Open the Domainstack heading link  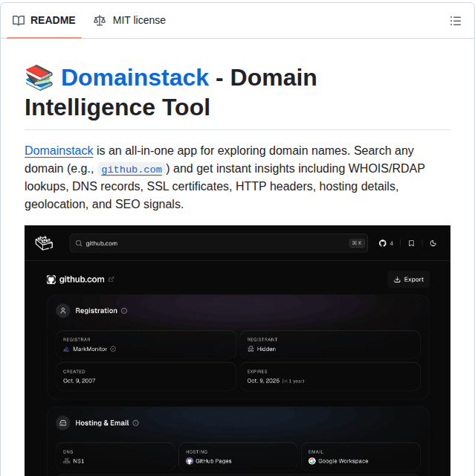[135, 77]
